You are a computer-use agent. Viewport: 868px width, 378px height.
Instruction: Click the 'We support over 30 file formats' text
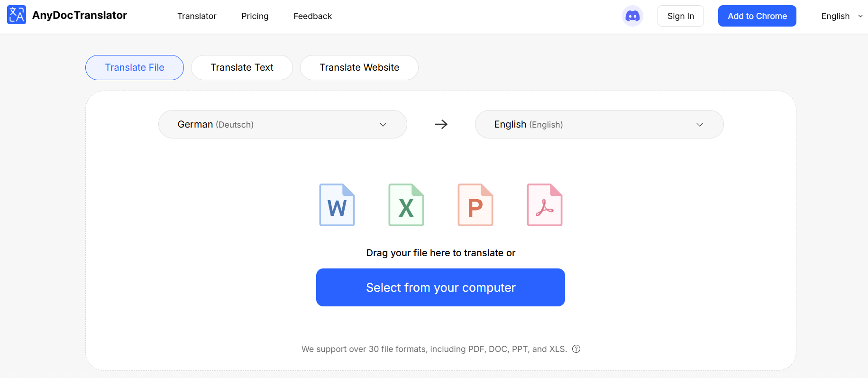point(434,349)
